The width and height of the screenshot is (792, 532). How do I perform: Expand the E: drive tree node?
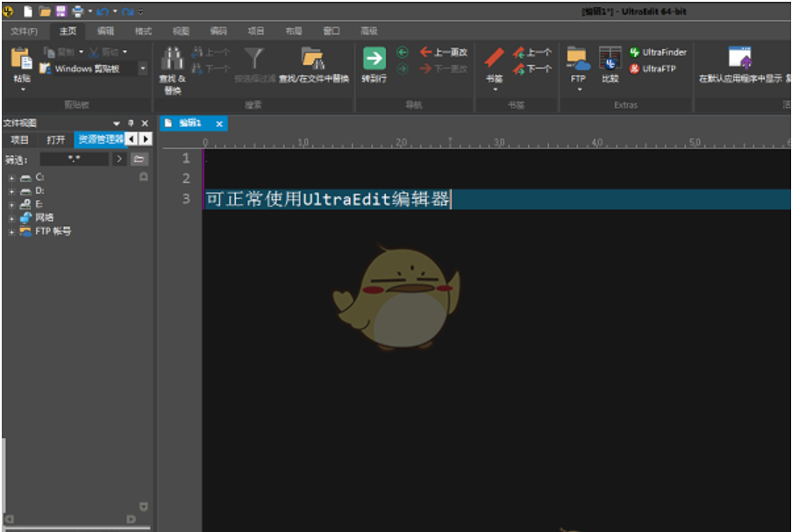coord(11,205)
